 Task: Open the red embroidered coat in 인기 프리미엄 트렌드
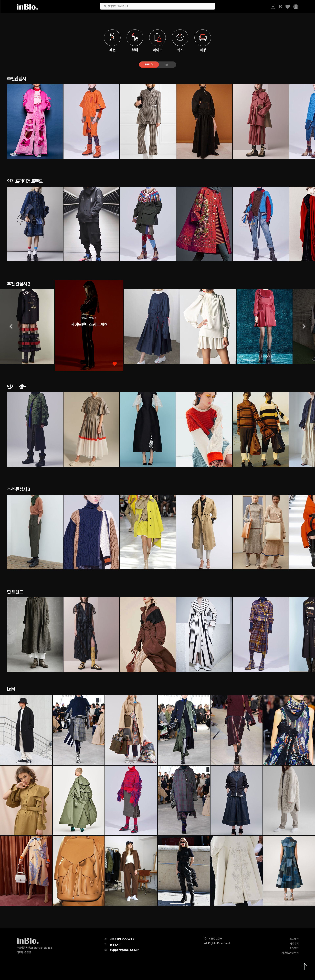coord(204,224)
